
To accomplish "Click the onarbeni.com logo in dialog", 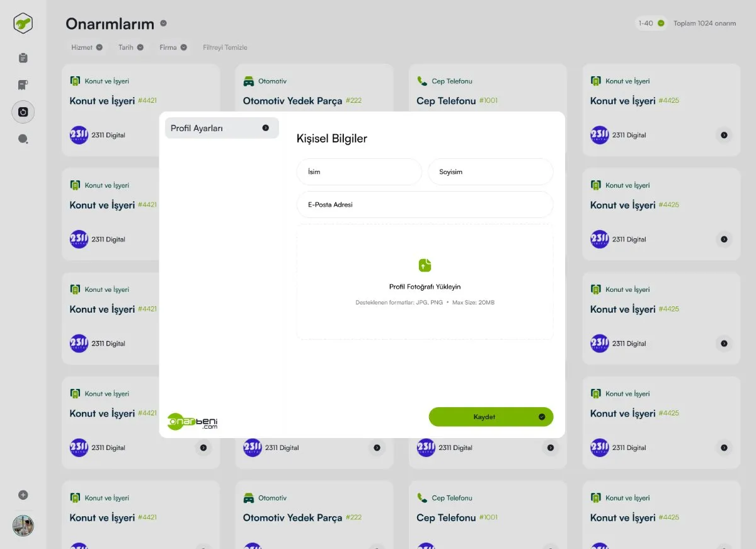I will [192, 421].
